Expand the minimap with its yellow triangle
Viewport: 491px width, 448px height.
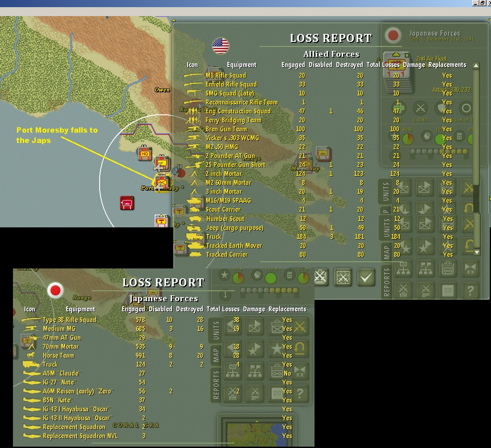tap(257, 421)
